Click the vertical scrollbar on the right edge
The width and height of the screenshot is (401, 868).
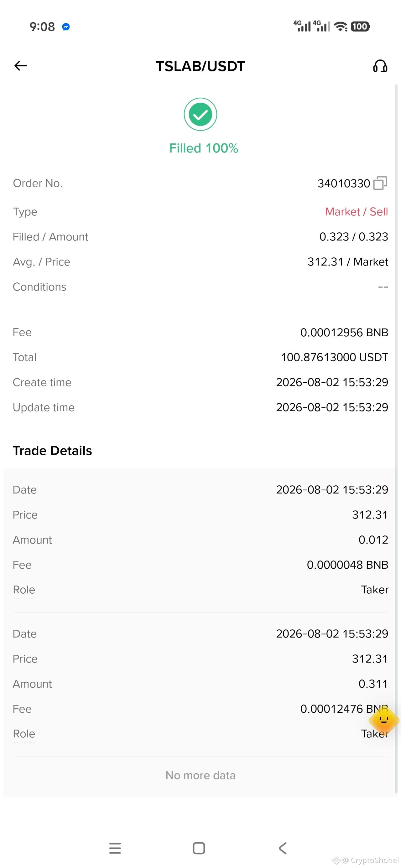396,438
